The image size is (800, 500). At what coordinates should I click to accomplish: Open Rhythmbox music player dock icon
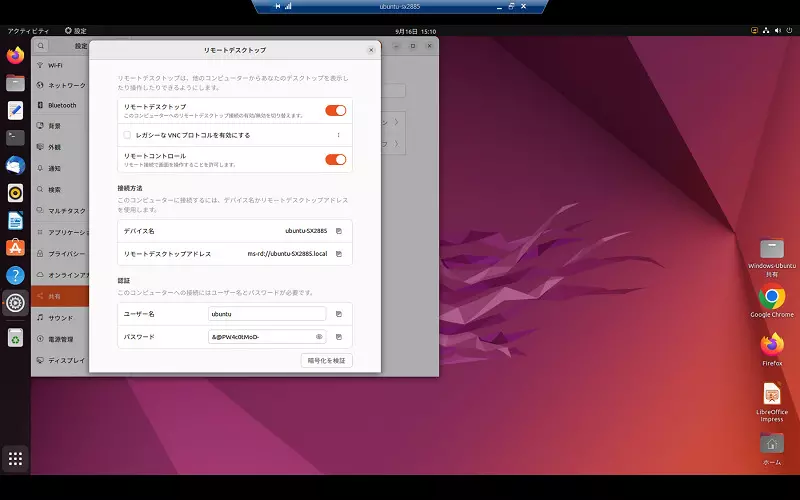(x=15, y=193)
